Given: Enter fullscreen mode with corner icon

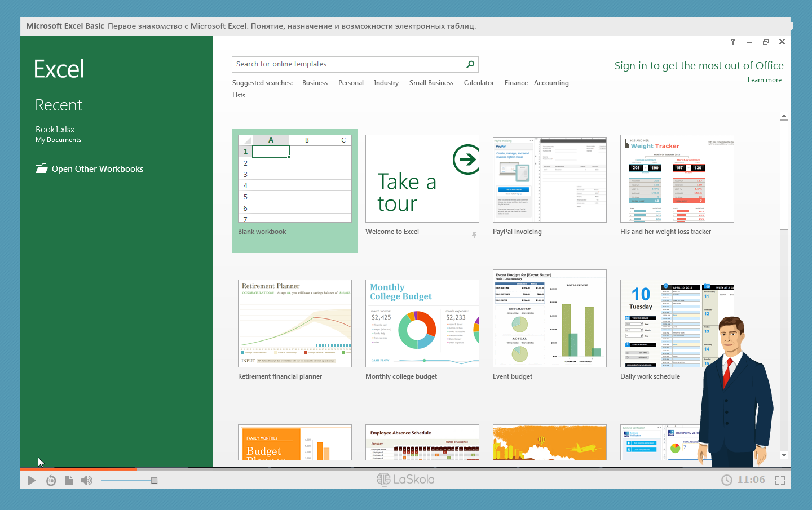Looking at the screenshot, I should point(780,480).
